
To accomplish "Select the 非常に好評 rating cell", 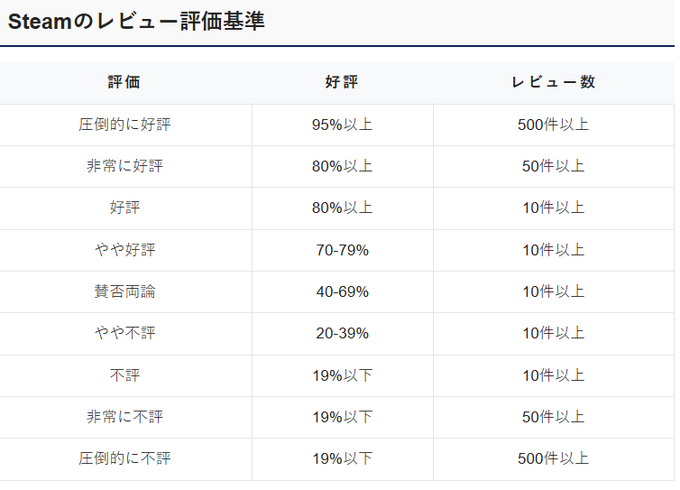I will point(125,167).
